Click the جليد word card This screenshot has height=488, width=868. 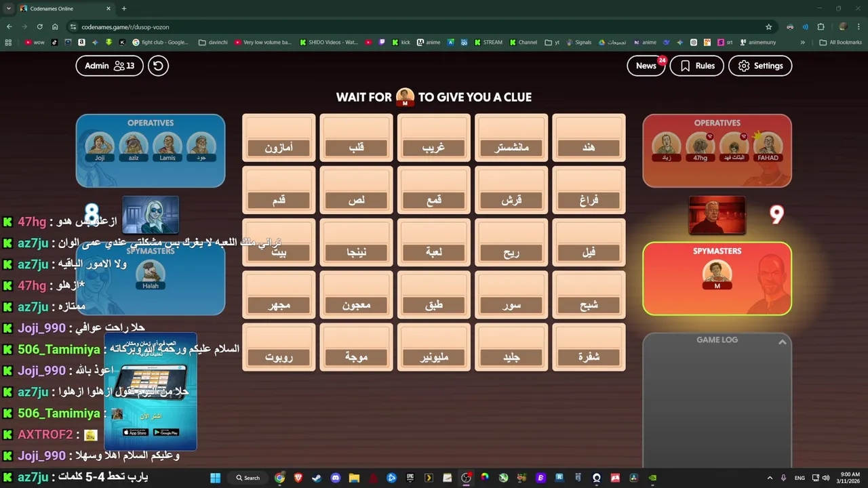click(x=511, y=347)
